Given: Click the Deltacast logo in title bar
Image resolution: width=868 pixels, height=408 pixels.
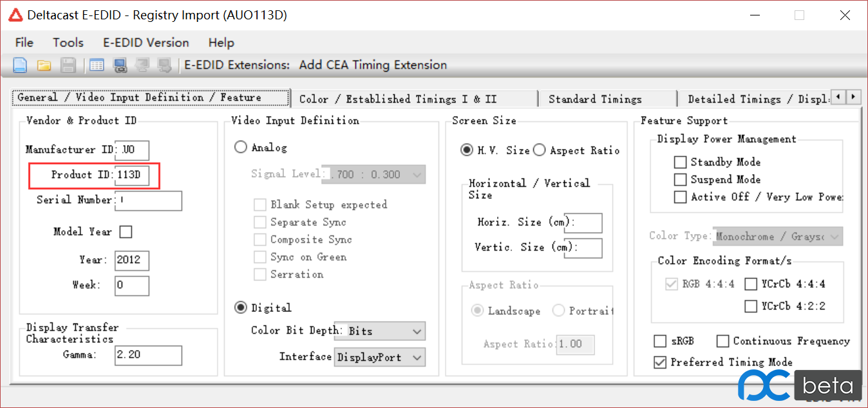Looking at the screenshot, I should 15,15.
